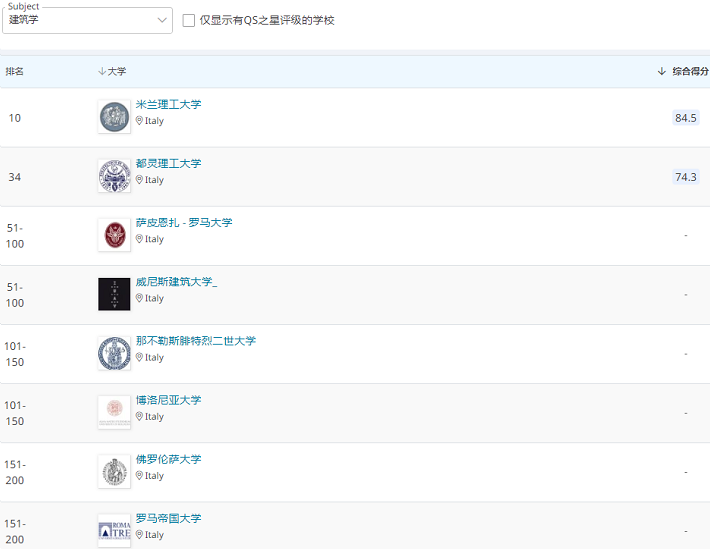Select the score 74.3 for 都灵理工大学
Viewport: 710px width, 549px height.
click(686, 177)
